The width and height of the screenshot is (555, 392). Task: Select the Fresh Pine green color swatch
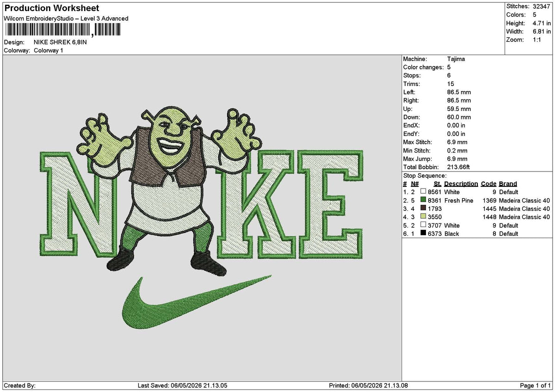tap(423, 200)
